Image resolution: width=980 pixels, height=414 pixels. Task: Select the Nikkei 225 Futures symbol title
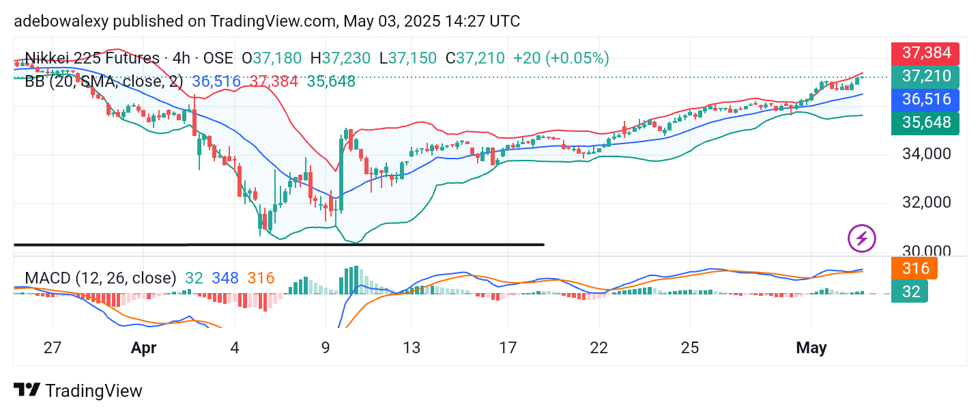(x=91, y=58)
